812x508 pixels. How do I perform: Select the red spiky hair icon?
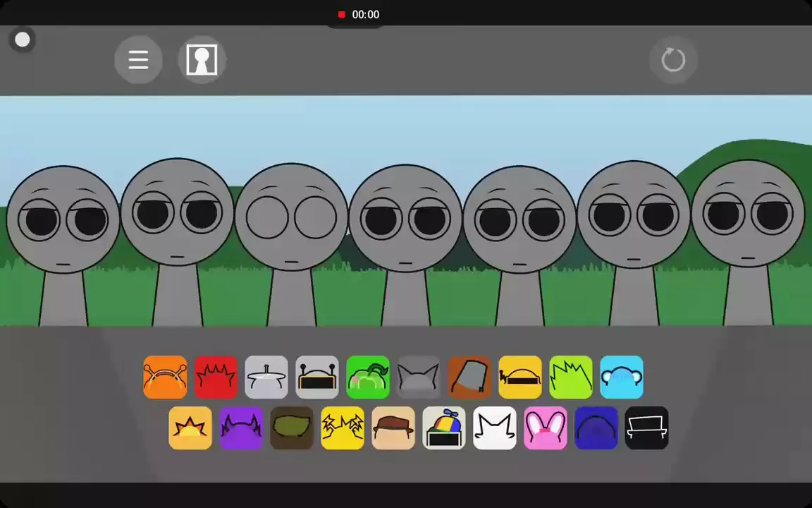click(216, 377)
